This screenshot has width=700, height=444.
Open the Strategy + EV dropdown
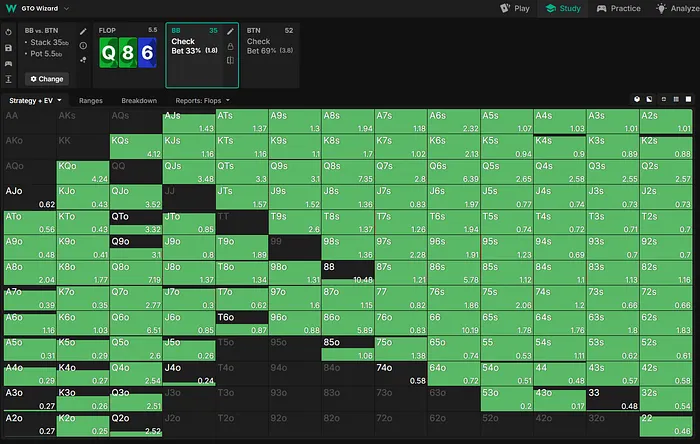pos(36,101)
